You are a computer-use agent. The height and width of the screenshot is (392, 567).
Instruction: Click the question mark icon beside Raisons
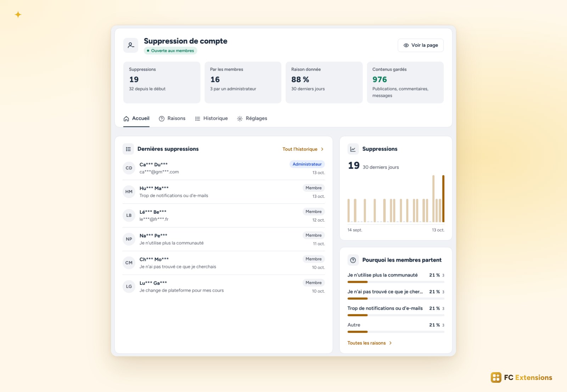(x=162, y=119)
